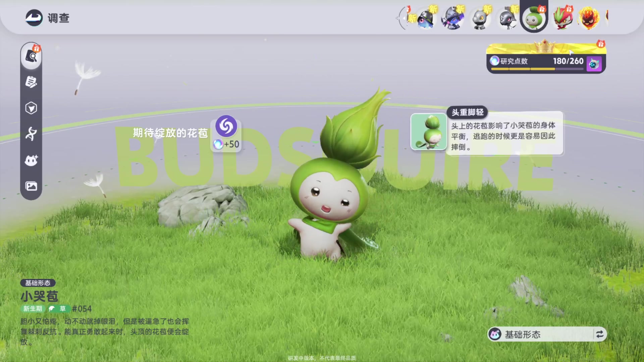This screenshot has width=644, height=362.
Task: Open the cat face sparkle tab
Action: click(x=31, y=160)
